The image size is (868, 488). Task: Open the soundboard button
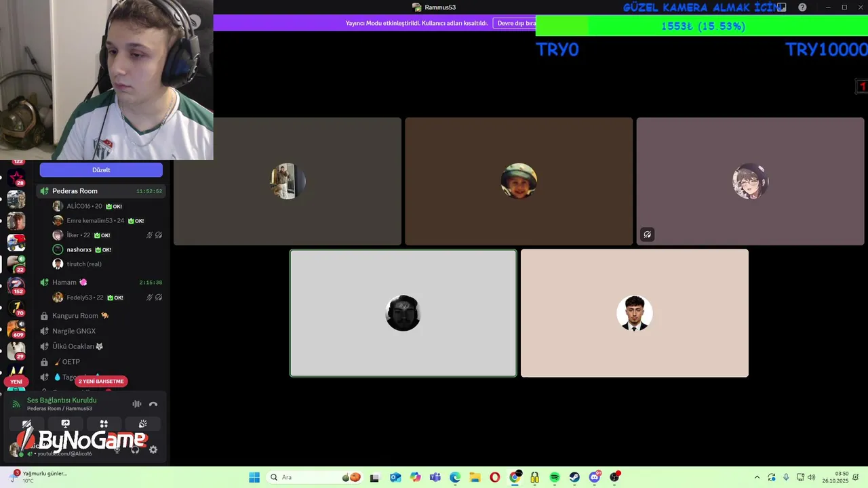coord(142,424)
